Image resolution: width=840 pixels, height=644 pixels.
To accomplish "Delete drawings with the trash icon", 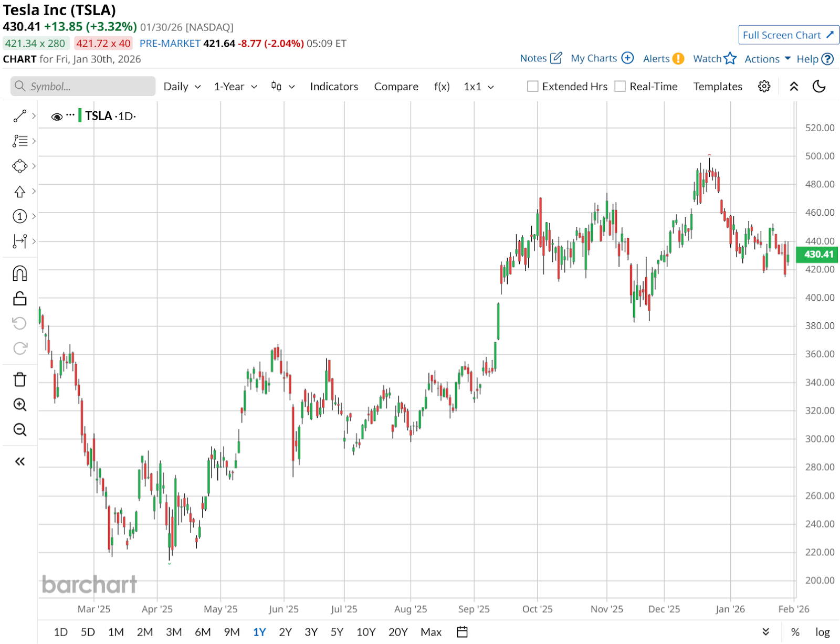I will click(x=20, y=379).
